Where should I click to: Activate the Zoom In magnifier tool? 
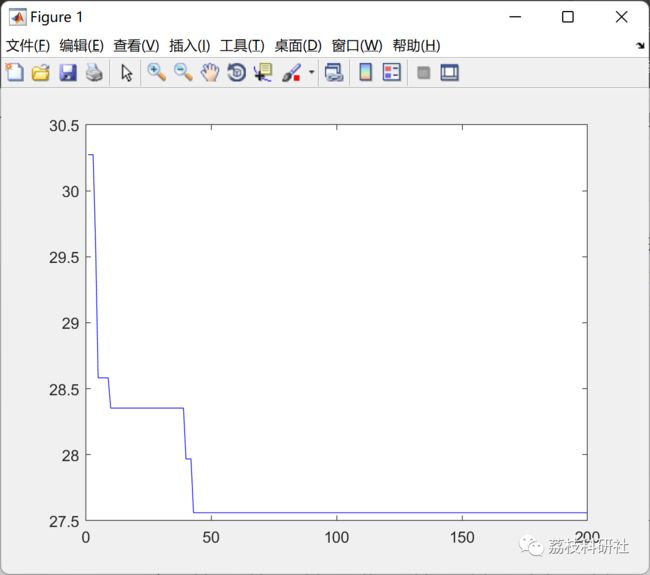157,73
